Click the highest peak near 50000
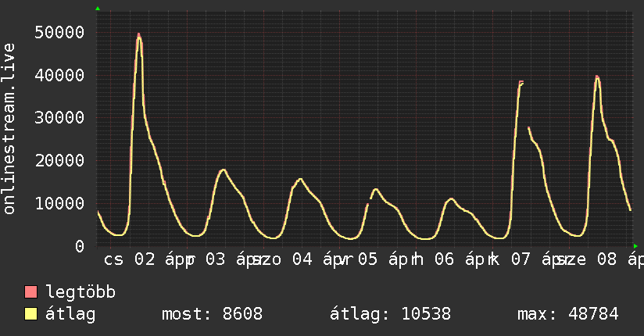Viewport: 644px width, 336px height. 139,35
